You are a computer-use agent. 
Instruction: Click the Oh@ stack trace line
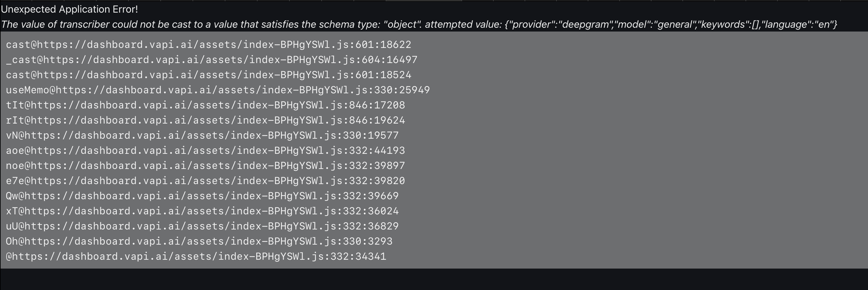pos(199,241)
